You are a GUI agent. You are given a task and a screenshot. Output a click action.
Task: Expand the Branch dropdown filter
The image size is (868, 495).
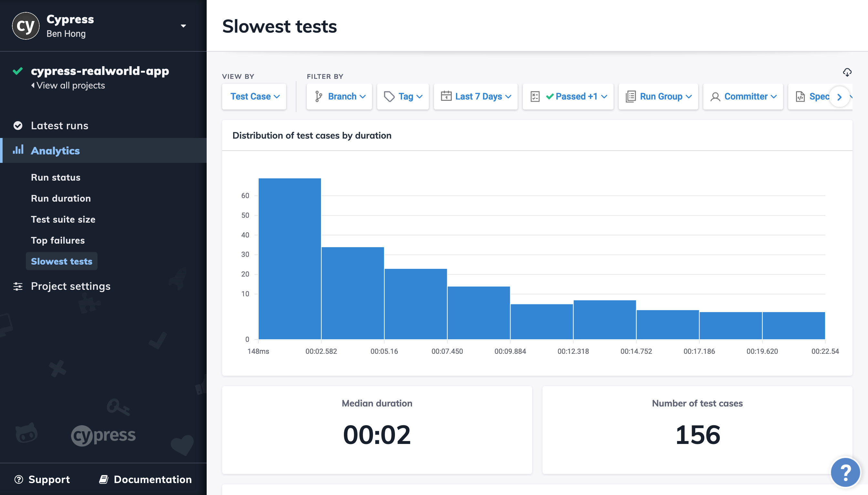click(x=339, y=97)
